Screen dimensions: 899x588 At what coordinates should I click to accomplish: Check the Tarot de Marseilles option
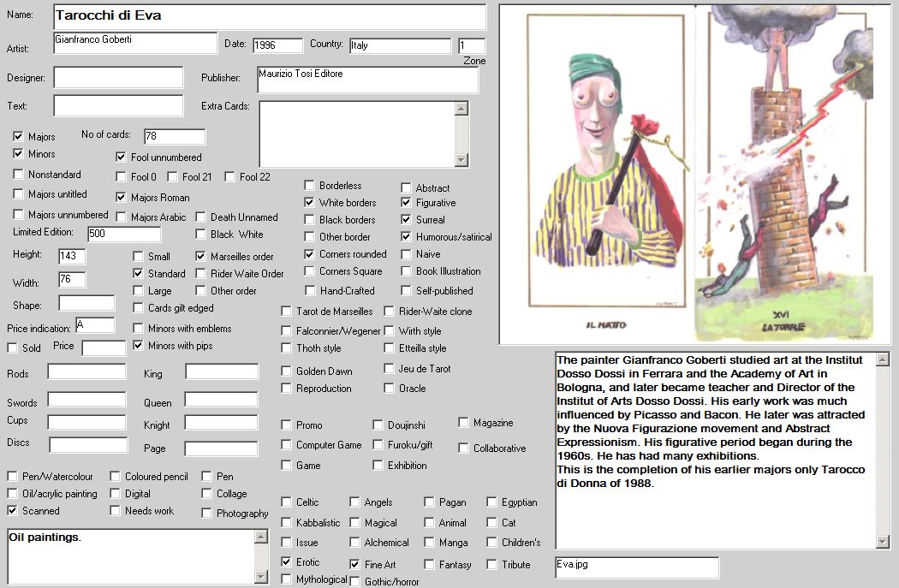(x=287, y=312)
